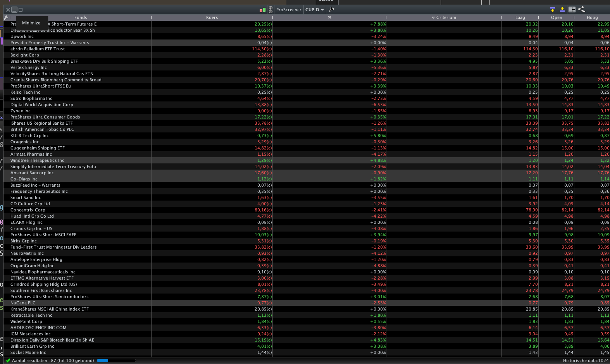Select the Kelso Tech Inc row

(307, 92)
